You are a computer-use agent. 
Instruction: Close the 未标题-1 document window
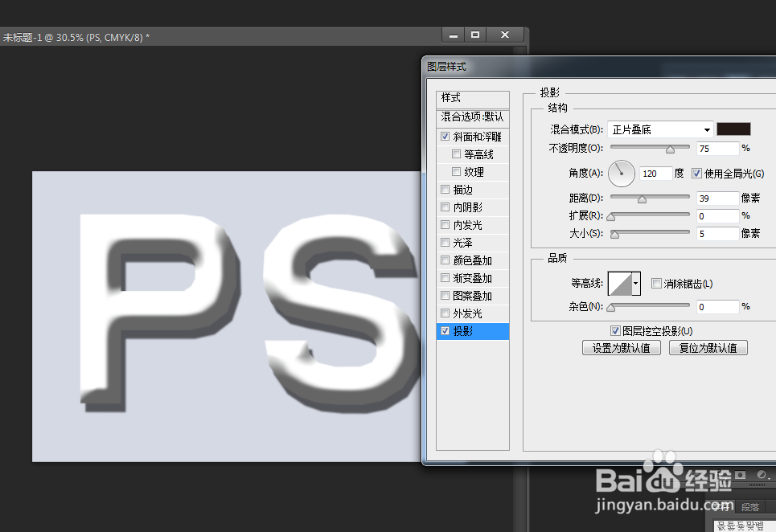(x=505, y=35)
